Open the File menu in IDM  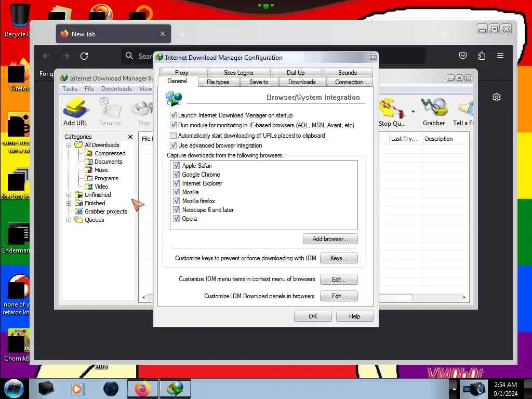(89, 88)
